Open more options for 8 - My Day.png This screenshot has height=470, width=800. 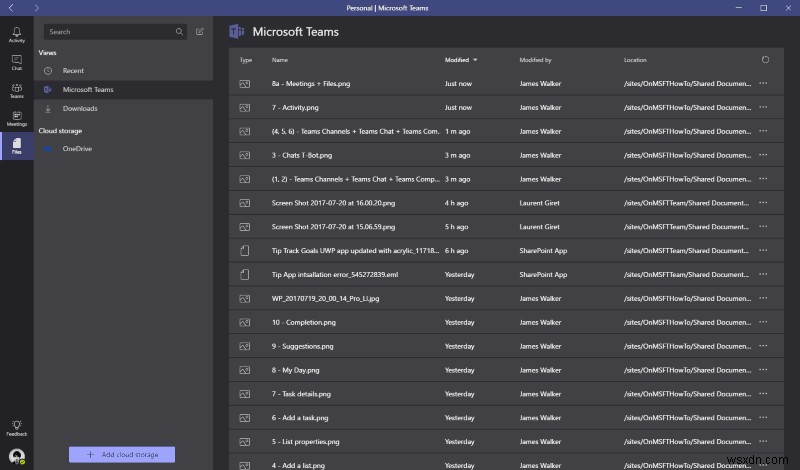pos(763,370)
